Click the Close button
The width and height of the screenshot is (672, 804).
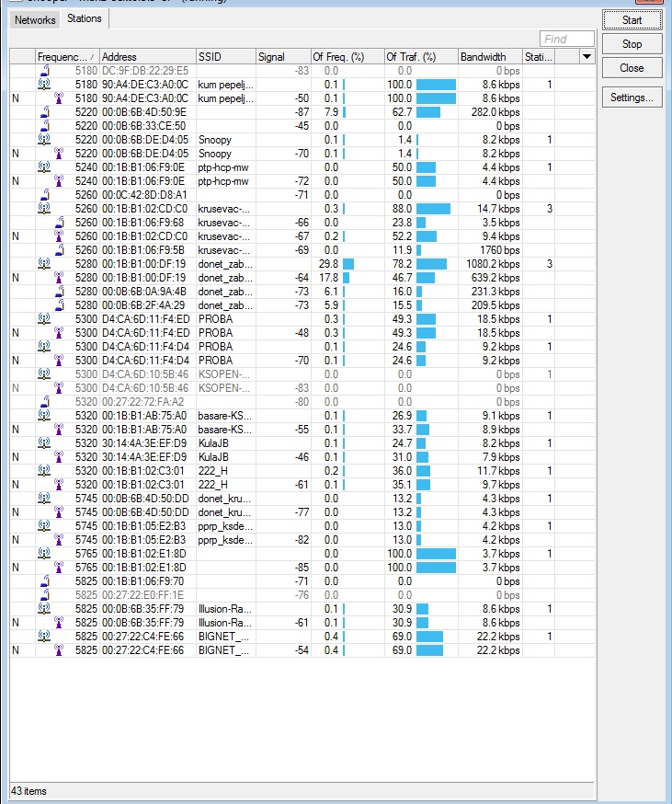[x=632, y=68]
